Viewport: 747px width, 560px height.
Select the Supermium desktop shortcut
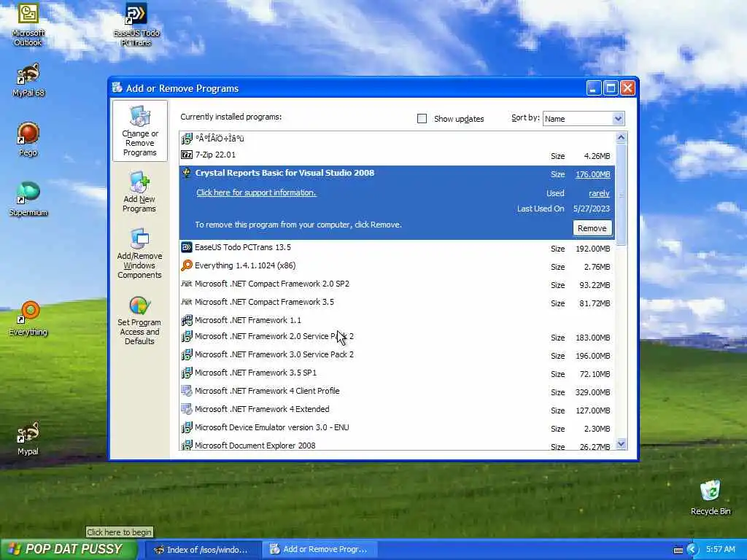coord(28,199)
